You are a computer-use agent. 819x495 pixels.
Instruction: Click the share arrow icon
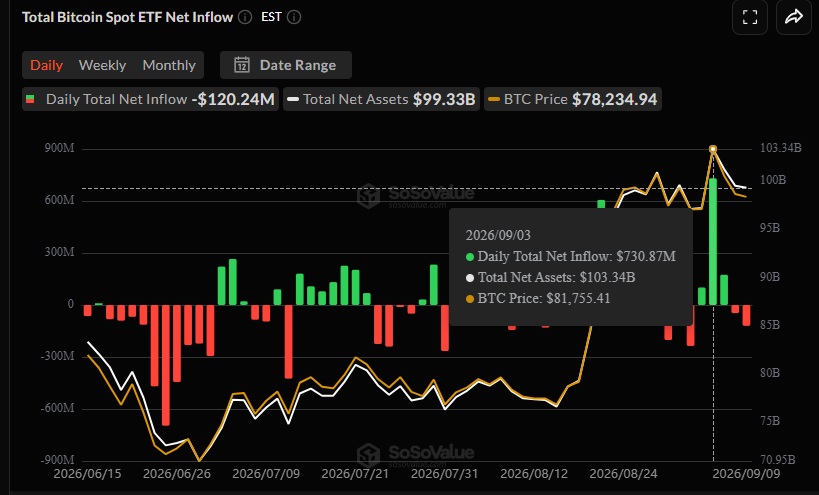(x=793, y=17)
